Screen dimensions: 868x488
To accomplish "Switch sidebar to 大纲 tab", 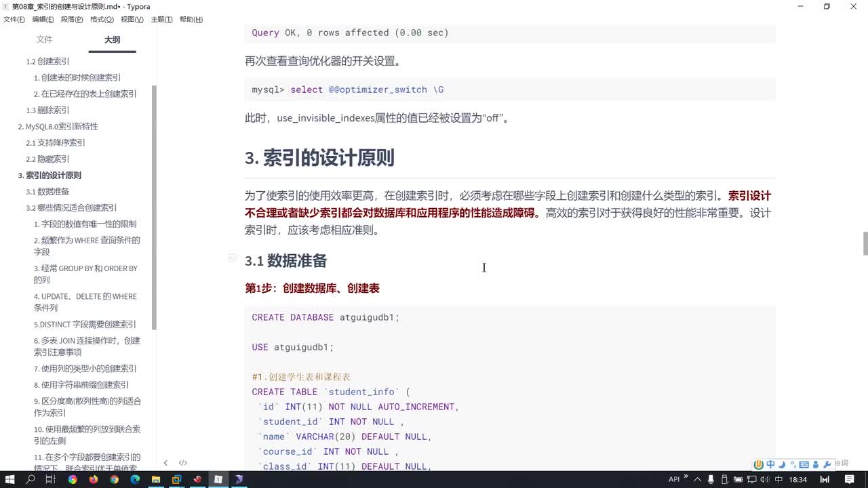I will click(x=112, y=39).
